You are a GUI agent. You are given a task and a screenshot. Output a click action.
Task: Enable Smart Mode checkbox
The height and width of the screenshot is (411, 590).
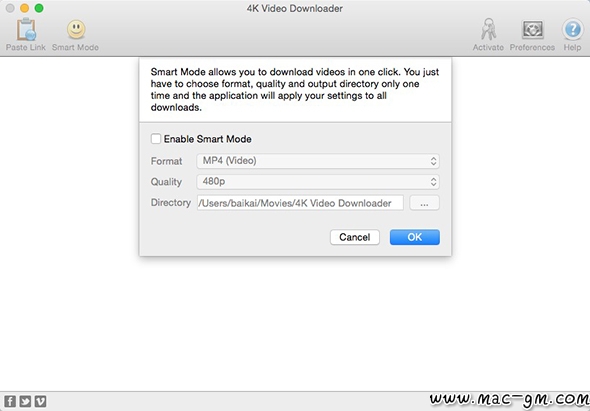click(x=156, y=139)
